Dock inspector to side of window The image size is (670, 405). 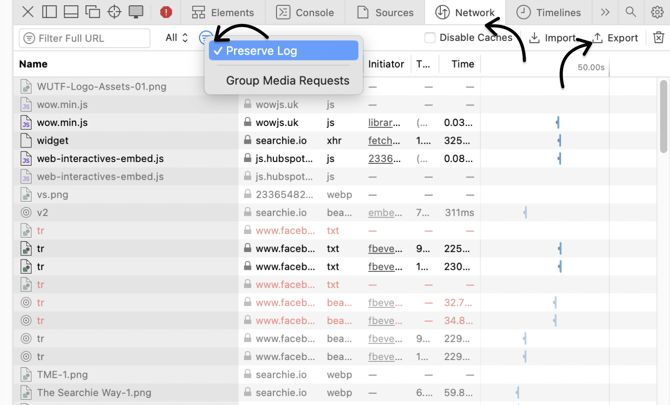pos(49,12)
